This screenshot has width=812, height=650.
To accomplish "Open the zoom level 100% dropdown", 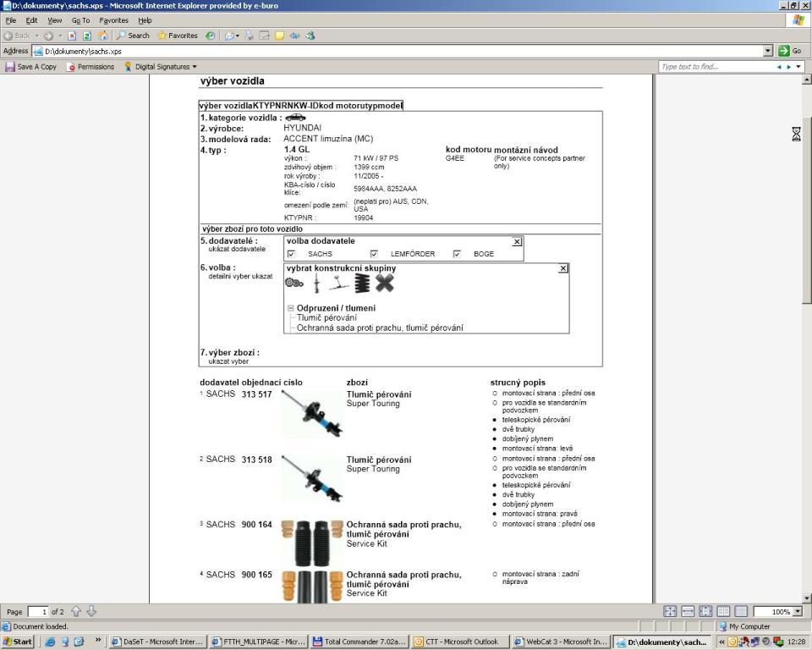I will (798, 612).
